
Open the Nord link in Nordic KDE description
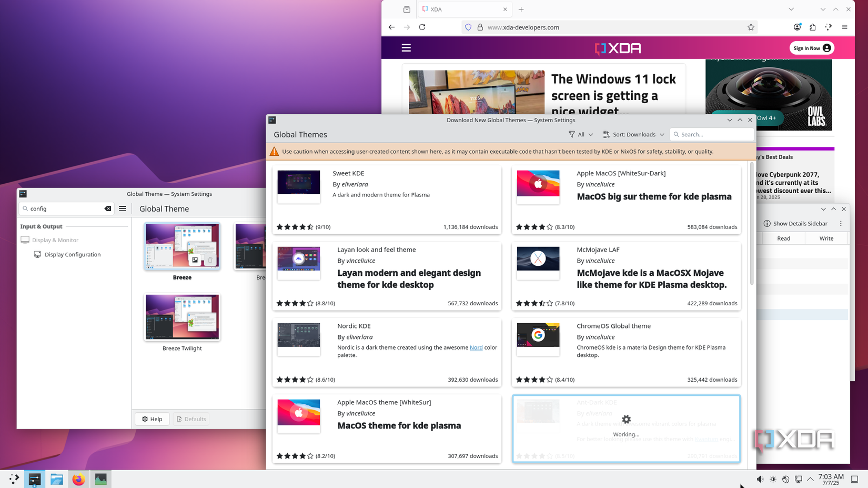pos(476,347)
